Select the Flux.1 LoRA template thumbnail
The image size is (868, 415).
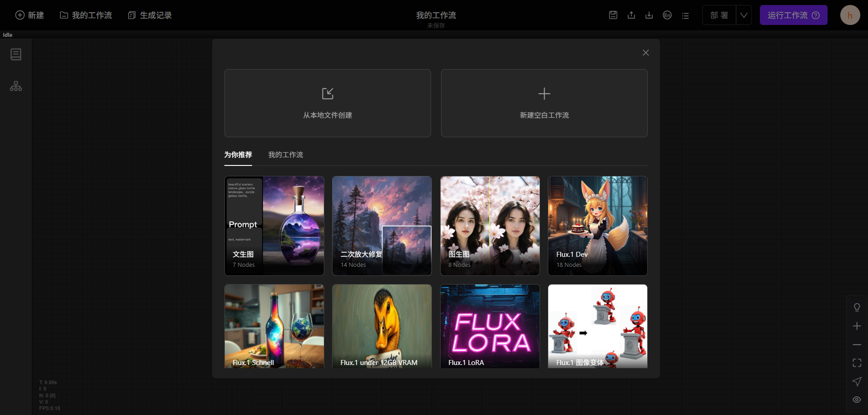pos(490,326)
